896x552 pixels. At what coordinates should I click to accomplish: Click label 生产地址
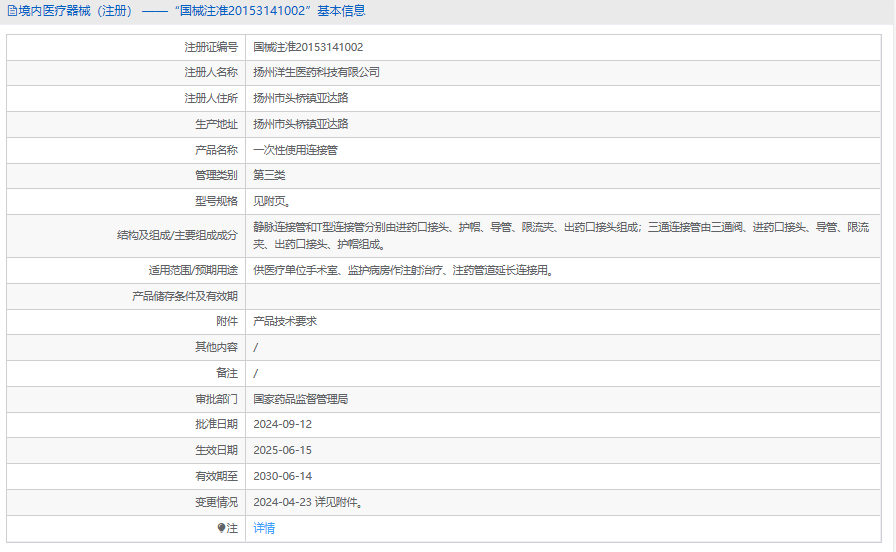coord(216,124)
